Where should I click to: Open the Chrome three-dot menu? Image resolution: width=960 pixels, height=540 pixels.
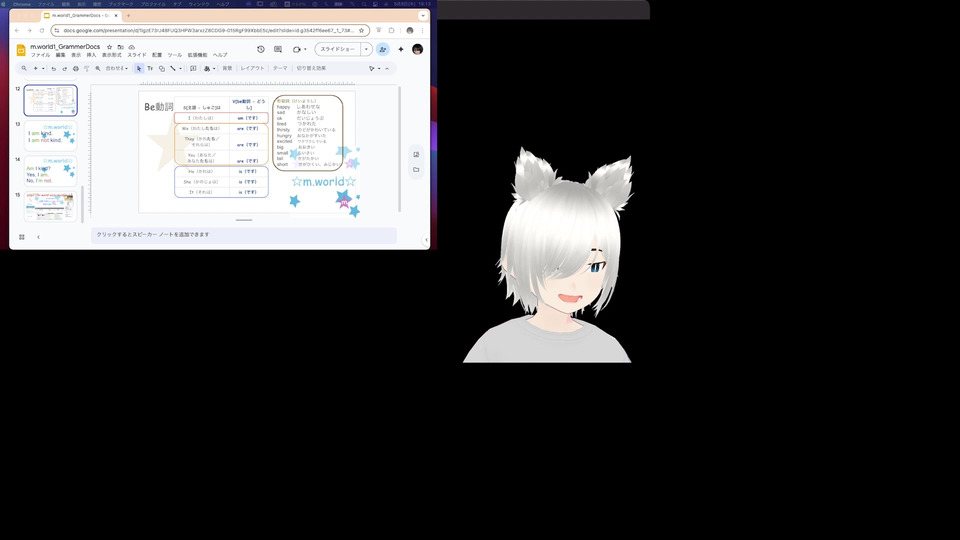click(x=422, y=31)
